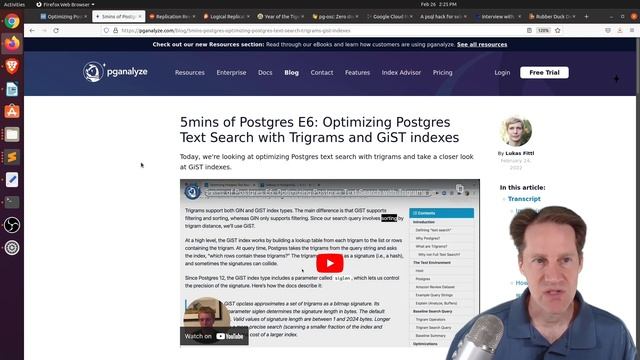This screenshot has height=360, width=640.
Task: Click the Free Trial button
Action: (x=544, y=72)
